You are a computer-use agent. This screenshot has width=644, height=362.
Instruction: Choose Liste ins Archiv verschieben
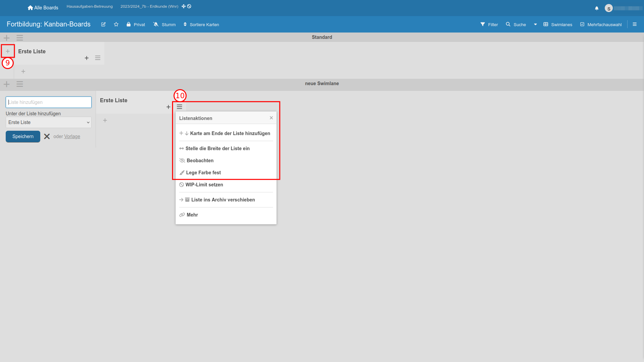point(223,200)
